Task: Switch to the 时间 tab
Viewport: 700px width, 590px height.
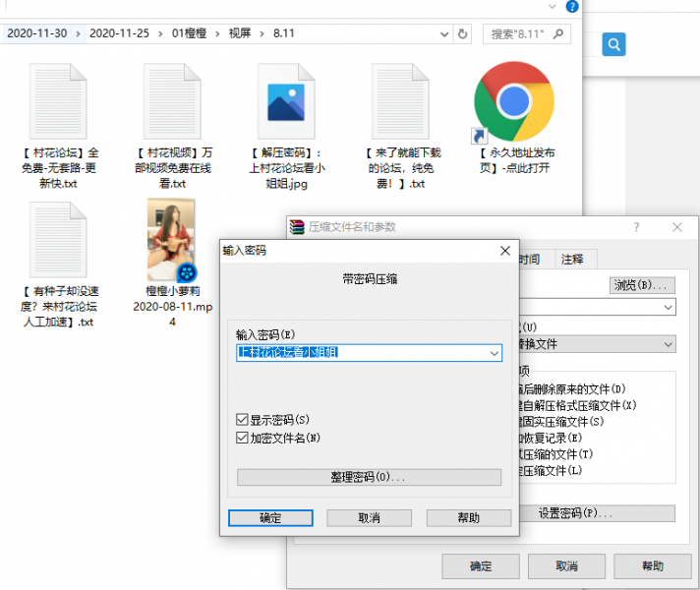Action: click(x=529, y=260)
